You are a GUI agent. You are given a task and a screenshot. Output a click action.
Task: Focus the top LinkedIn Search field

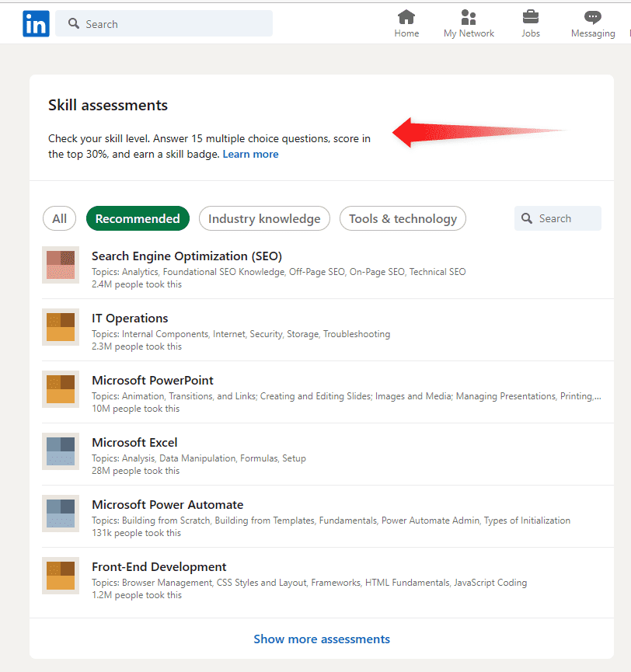coord(164,23)
